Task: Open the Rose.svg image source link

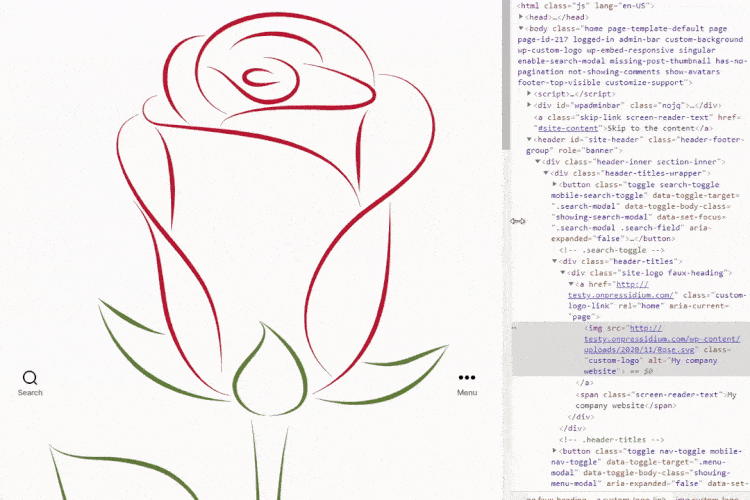Action: point(662,339)
